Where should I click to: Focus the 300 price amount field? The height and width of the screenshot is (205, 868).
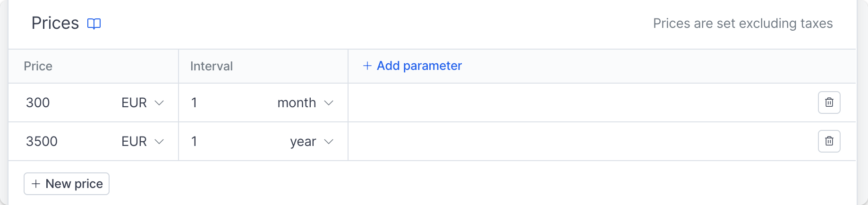pos(66,102)
